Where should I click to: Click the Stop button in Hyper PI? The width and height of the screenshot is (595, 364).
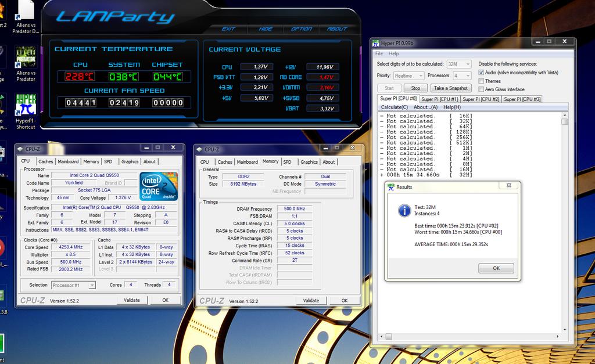click(x=415, y=88)
